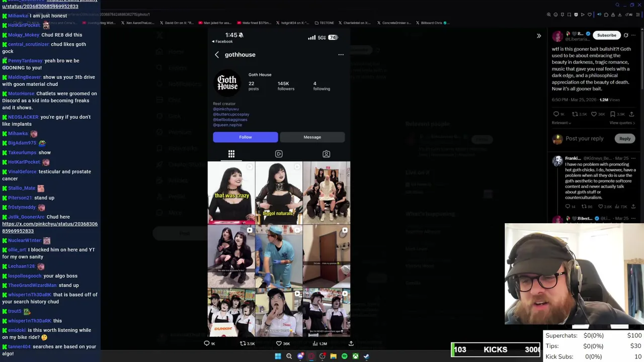The width and height of the screenshot is (644, 362).
Task: Open @pinkchyuwu profile link
Action: pos(225,109)
